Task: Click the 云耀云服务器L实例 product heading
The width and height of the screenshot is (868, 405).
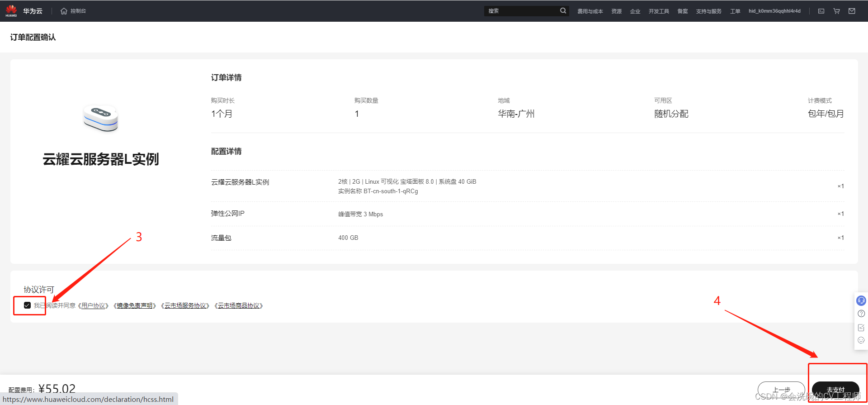Action: [x=101, y=159]
